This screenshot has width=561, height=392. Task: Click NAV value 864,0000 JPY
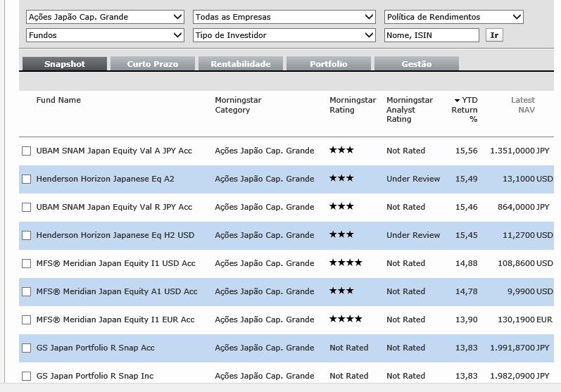click(524, 207)
